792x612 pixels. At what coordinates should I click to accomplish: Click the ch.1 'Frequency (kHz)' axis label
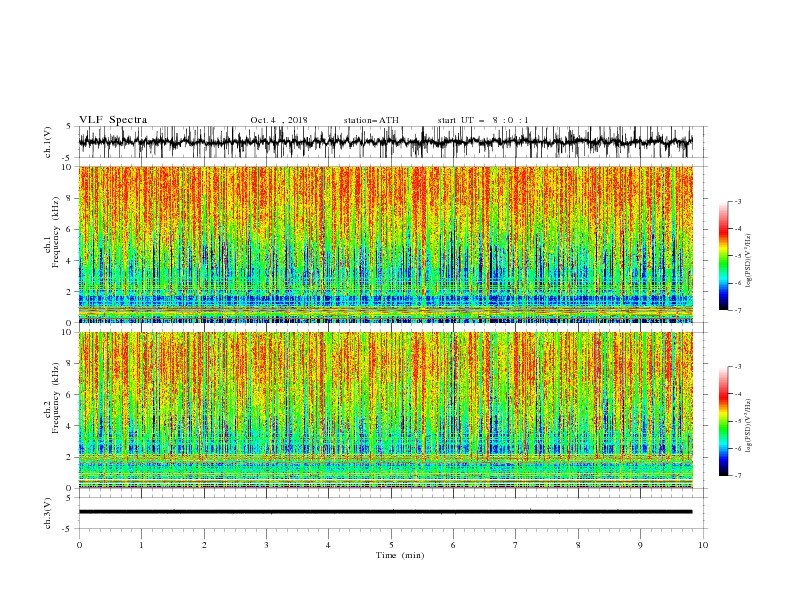pyautogui.click(x=55, y=233)
